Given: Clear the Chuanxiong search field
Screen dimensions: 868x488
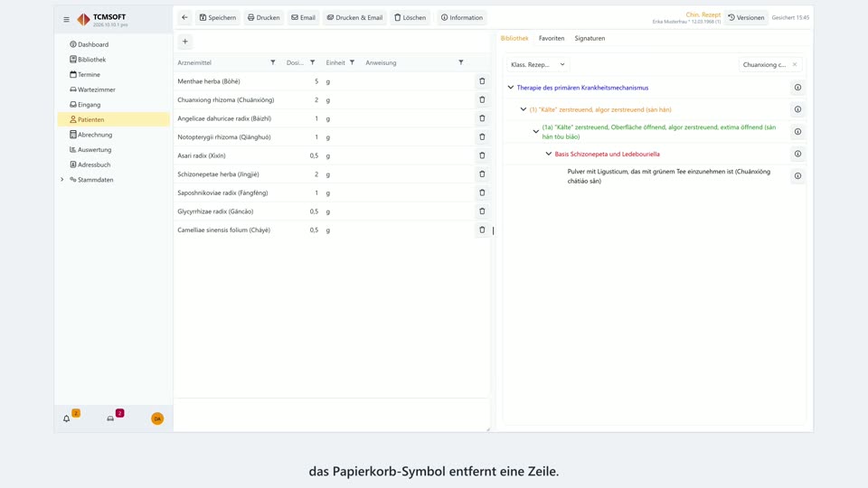Looking at the screenshot, I should click(x=795, y=65).
